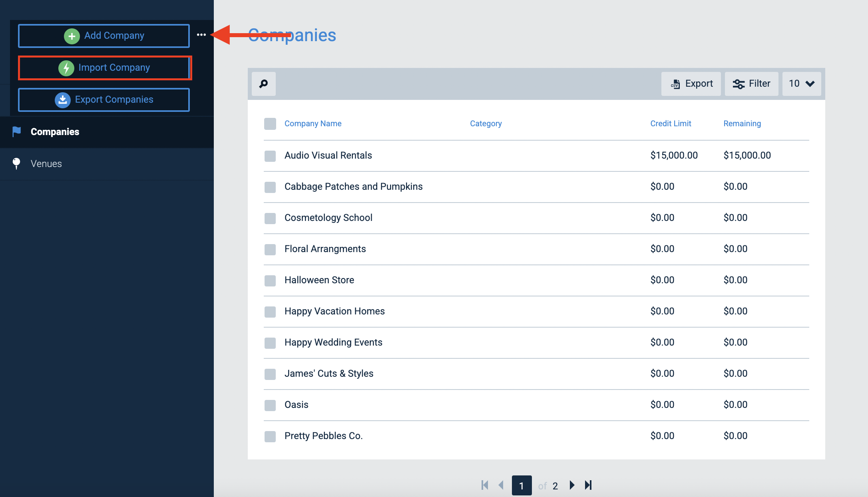Click the download icon on Export Companies
This screenshot has height=497, width=868.
point(63,100)
